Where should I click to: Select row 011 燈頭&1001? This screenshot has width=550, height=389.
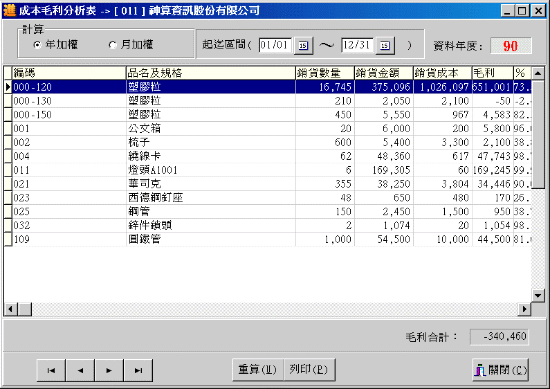(x=267, y=170)
